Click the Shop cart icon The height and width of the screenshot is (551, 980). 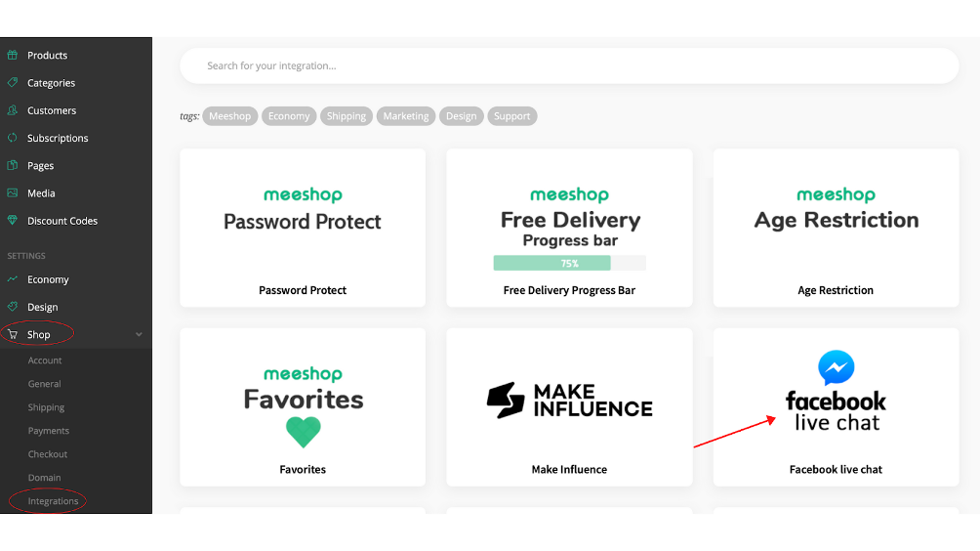[13, 334]
